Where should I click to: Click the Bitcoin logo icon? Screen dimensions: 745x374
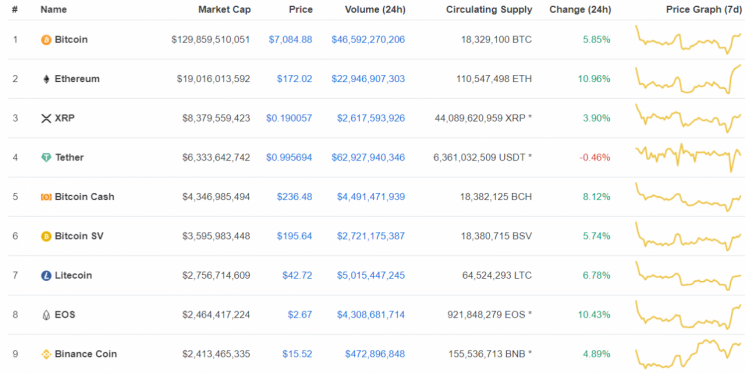click(46, 40)
